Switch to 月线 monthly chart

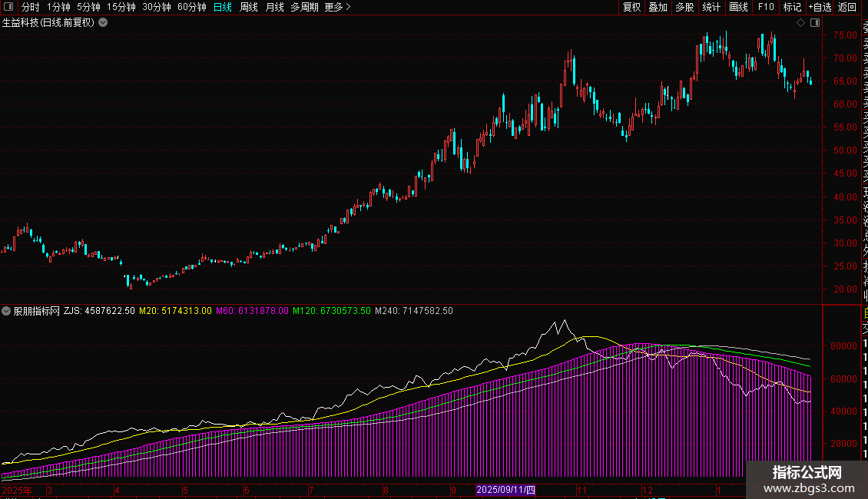point(274,7)
